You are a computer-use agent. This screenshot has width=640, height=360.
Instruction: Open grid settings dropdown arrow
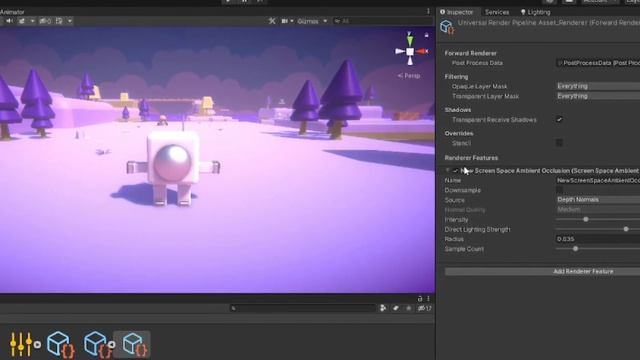click(70, 21)
